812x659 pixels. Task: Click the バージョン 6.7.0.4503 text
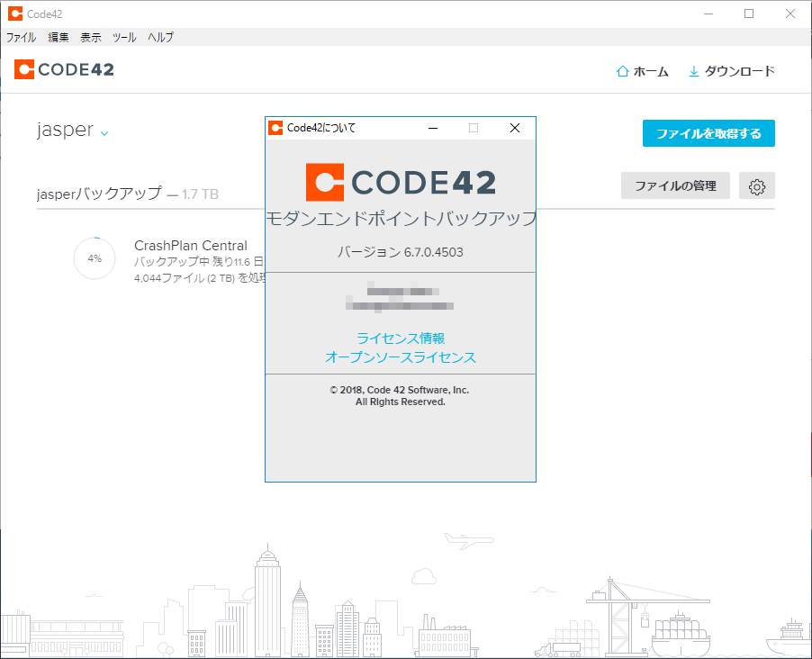[401, 252]
